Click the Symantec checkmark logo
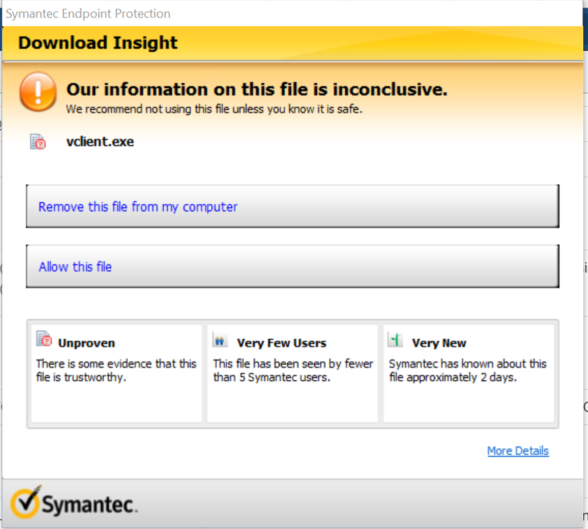The height and width of the screenshot is (529, 588). tap(26, 502)
